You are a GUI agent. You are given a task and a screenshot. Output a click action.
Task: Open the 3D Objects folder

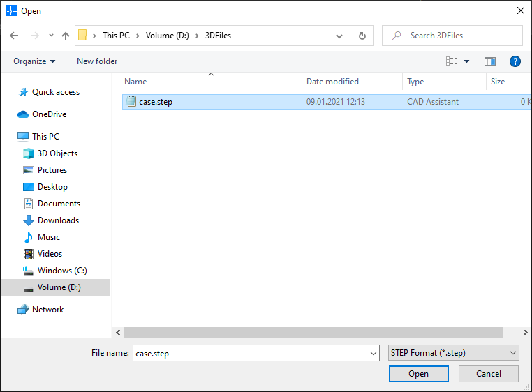[x=57, y=153]
